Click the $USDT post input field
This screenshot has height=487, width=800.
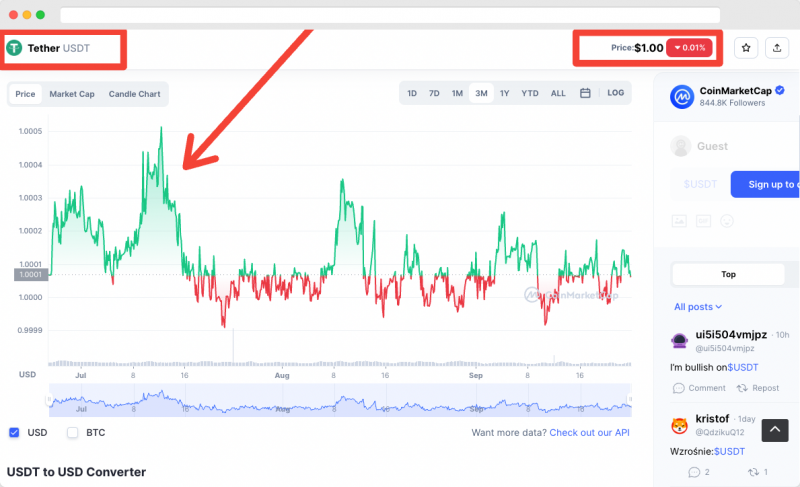[x=700, y=184]
